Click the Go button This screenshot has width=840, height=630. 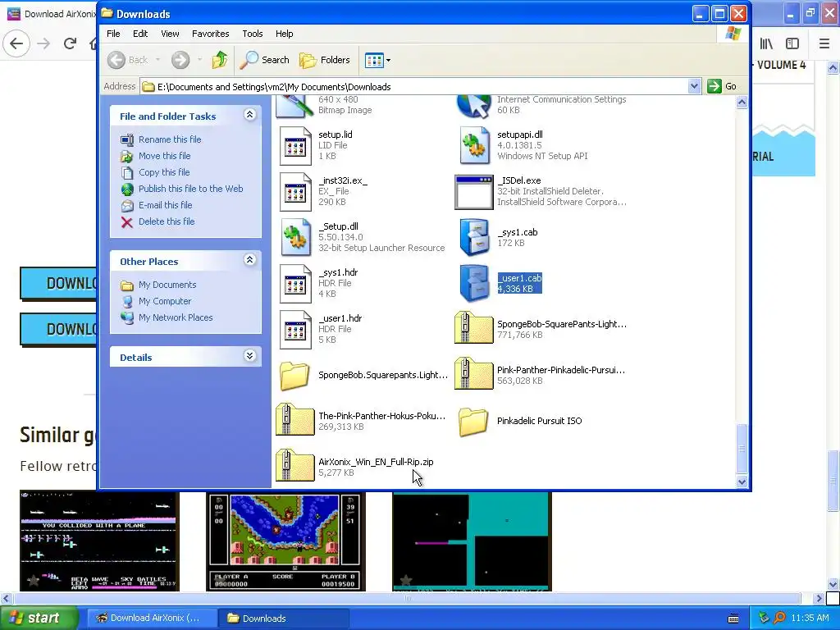coord(723,86)
